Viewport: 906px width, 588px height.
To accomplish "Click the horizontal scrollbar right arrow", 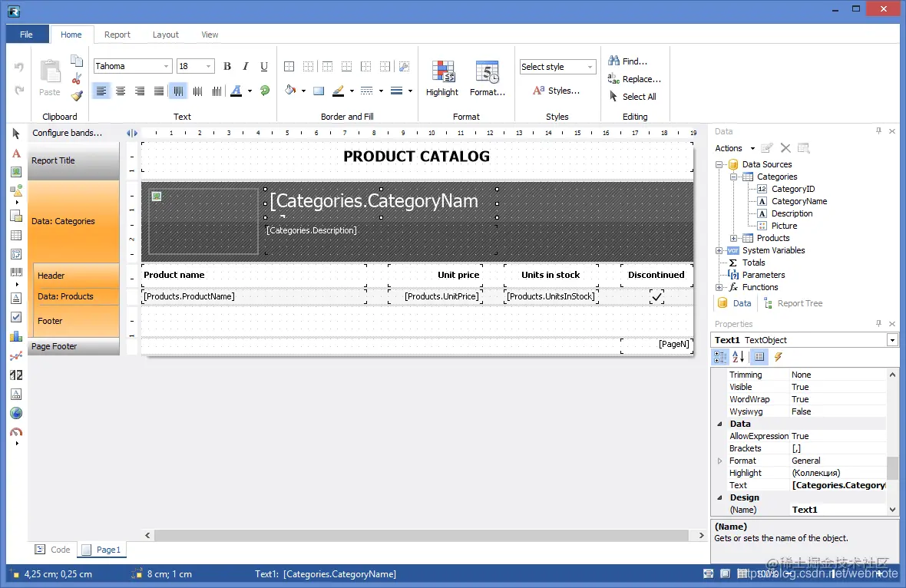I will tap(701, 536).
